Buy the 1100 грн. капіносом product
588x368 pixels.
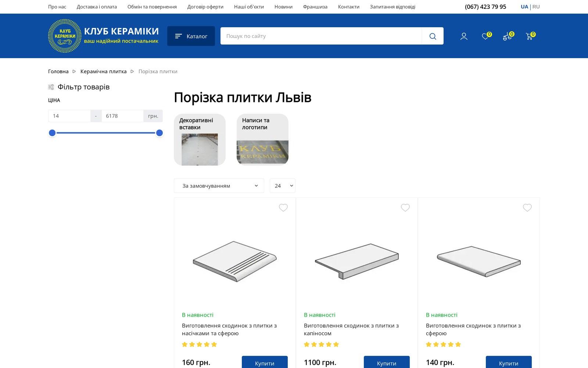(x=387, y=363)
